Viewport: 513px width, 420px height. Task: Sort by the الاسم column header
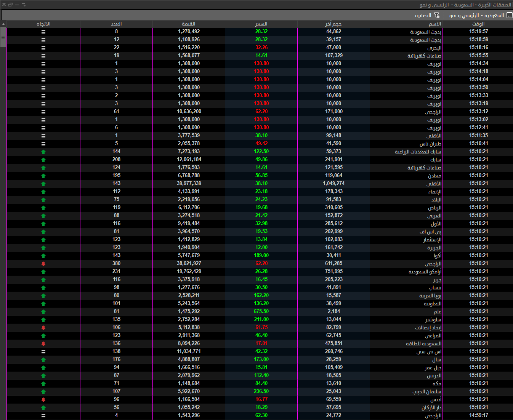[406, 24]
